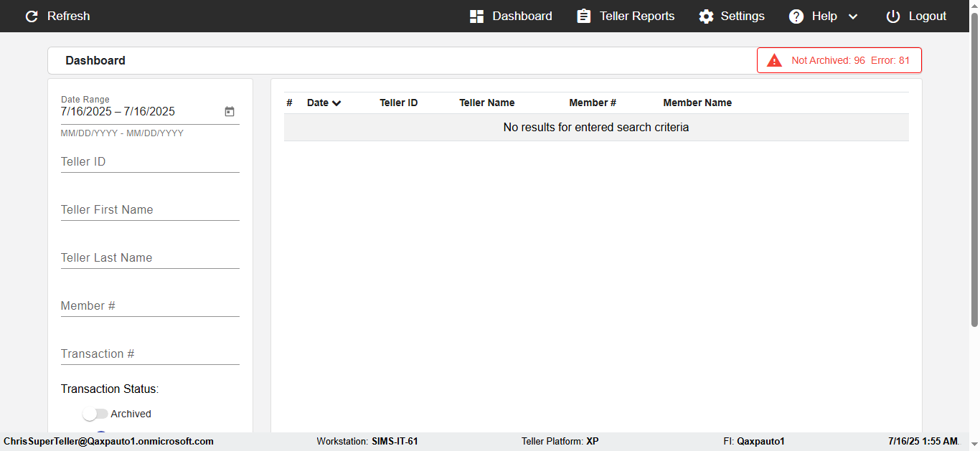Open Dashboard from the top menu
980x451 pixels.
(x=511, y=16)
